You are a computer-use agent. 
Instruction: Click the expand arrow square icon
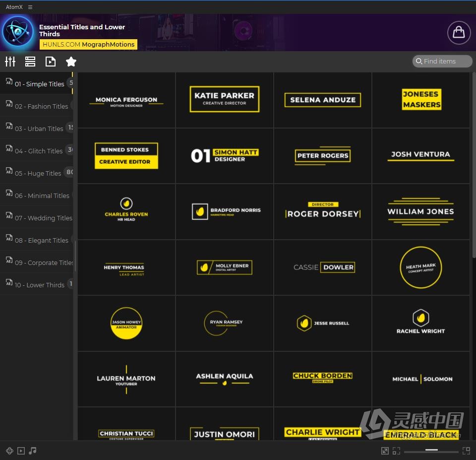pyautogui.click(x=385, y=451)
